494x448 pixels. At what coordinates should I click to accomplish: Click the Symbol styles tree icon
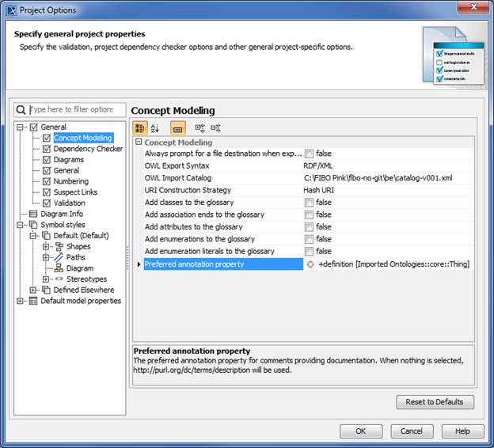point(33,225)
